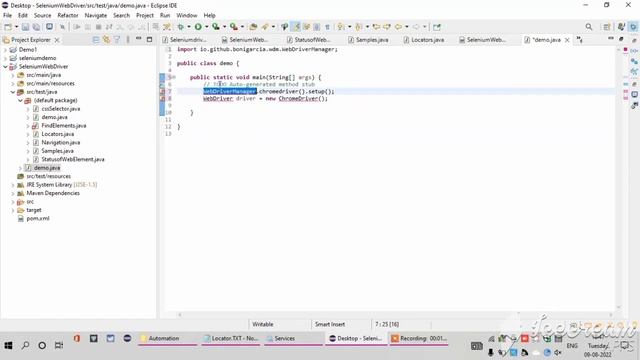Open the Window menu

(187, 15)
